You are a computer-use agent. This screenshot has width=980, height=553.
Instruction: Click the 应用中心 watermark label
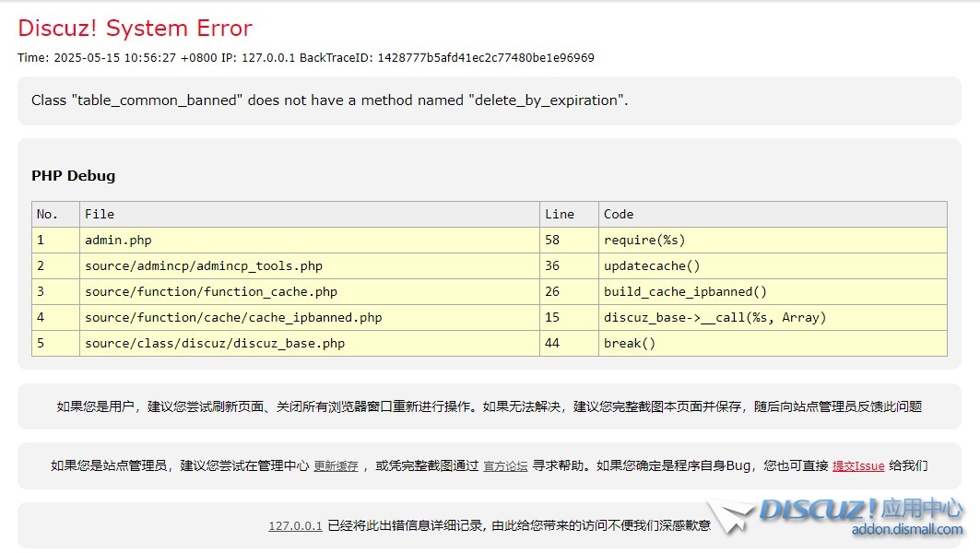click(922, 508)
